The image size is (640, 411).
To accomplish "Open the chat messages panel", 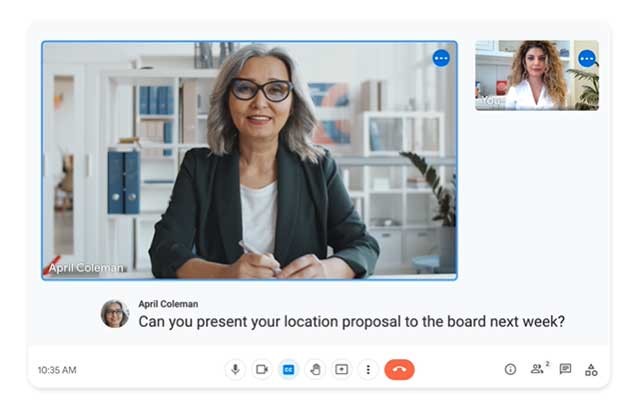I will (x=565, y=369).
